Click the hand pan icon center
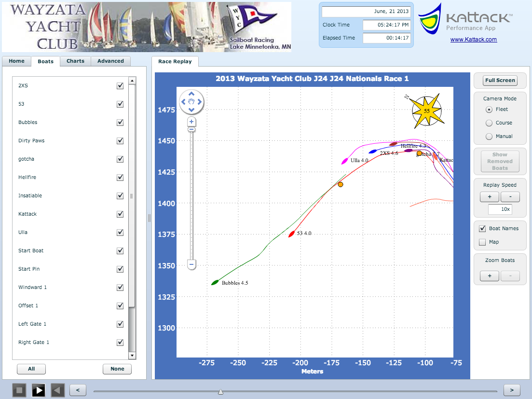Viewport: 532px width, 399px height. pyautogui.click(x=191, y=101)
